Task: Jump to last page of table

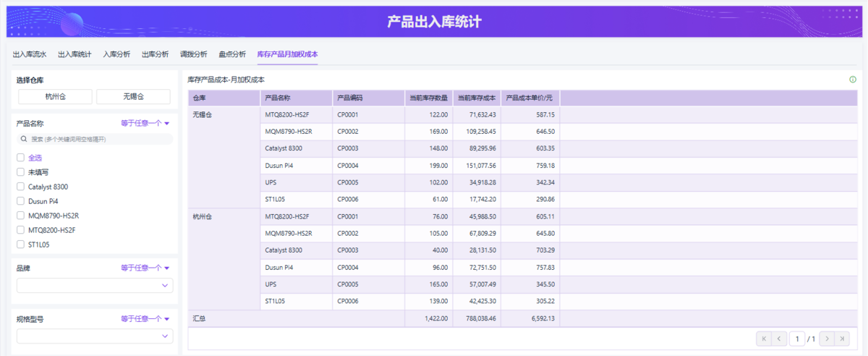Action: (x=843, y=339)
